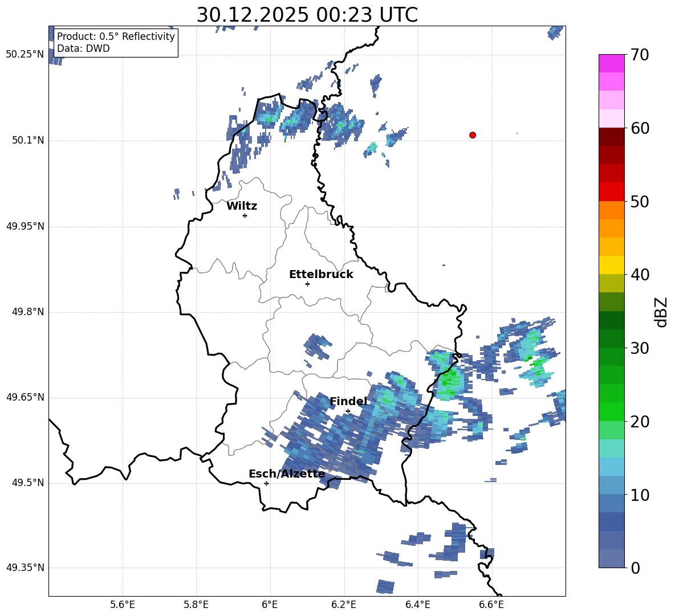
Task: Pick the bright green colorbar segment above 20
Action: click(x=611, y=411)
